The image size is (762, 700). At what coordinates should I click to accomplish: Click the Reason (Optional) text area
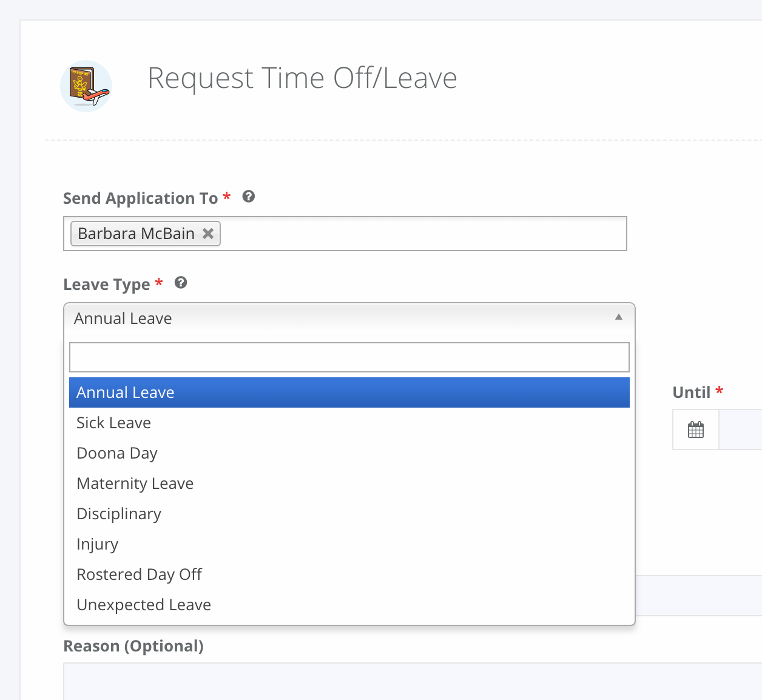(413, 681)
